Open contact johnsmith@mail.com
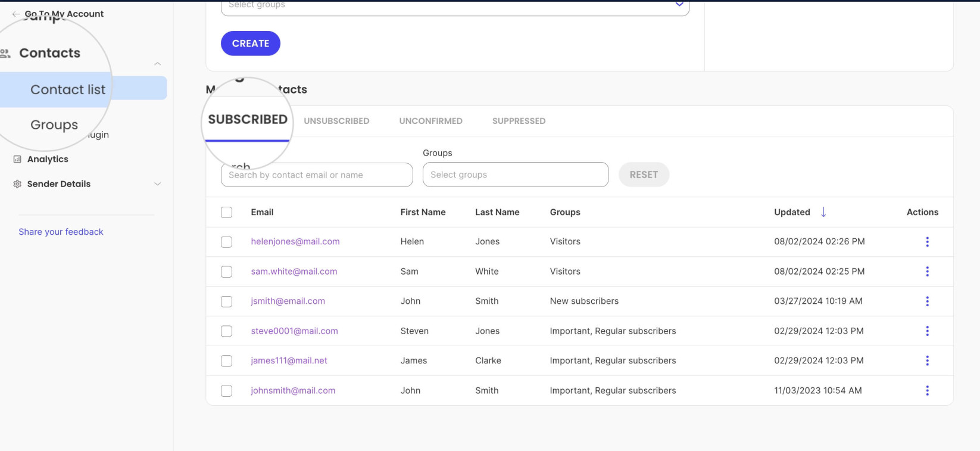This screenshot has width=980, height=451. click(x=293, y=390)
